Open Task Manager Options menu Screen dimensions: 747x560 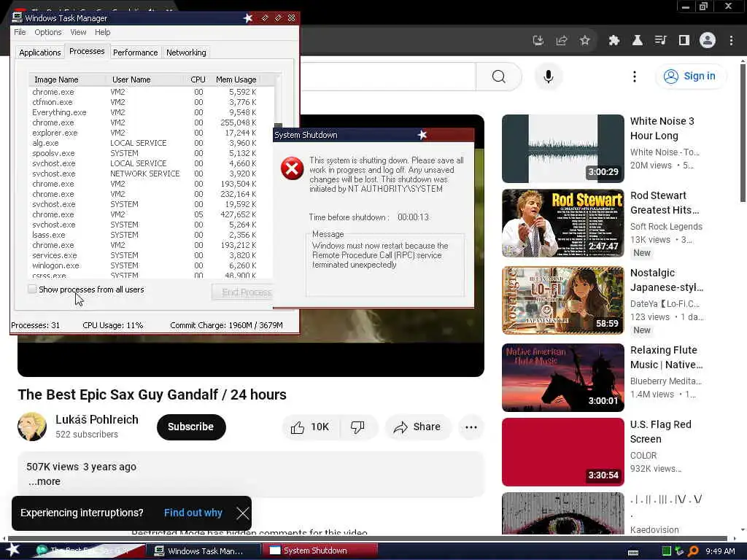click(x=47, y=32)
